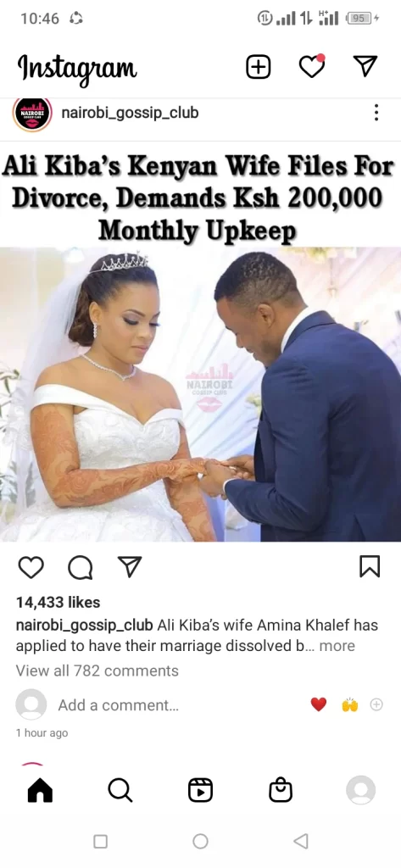
Task: Go to the Home tab
Action: click(40, 790)
